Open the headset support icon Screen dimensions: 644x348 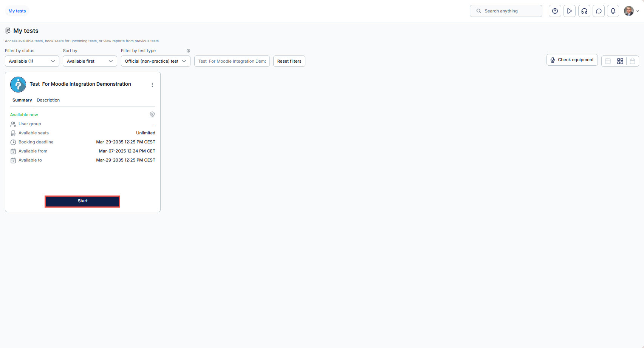[x=584, y=11]
